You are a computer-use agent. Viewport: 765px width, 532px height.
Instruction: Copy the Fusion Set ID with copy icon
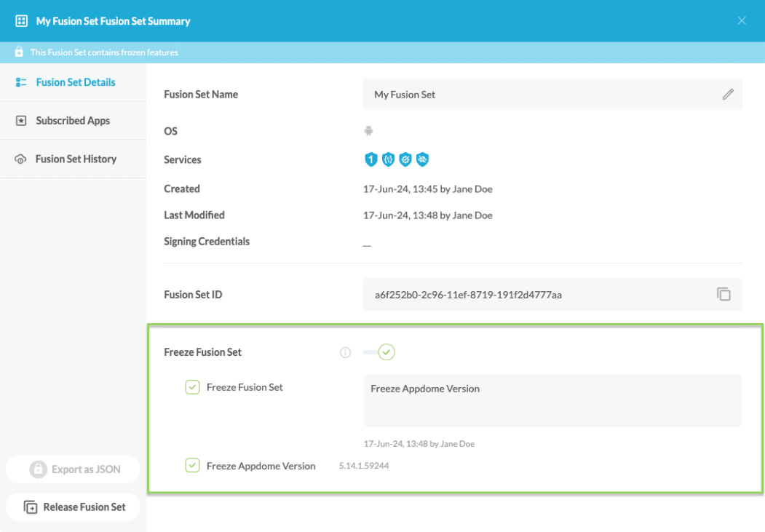click(723, 295)
